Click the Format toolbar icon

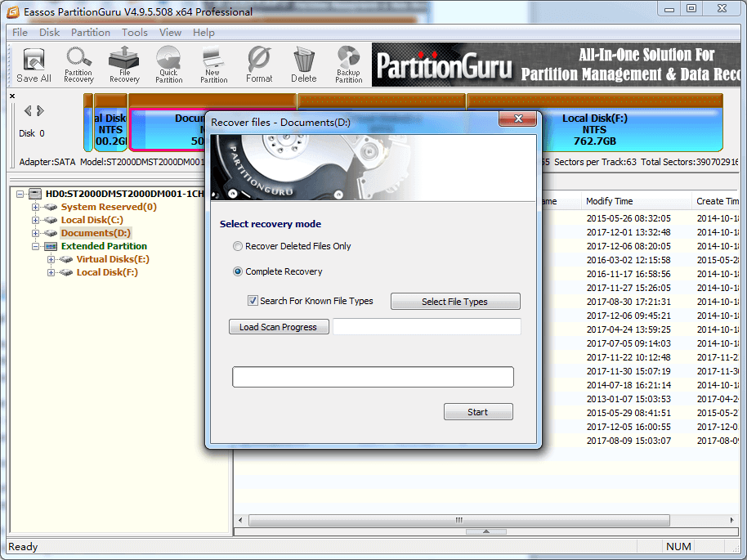(259, 65)
